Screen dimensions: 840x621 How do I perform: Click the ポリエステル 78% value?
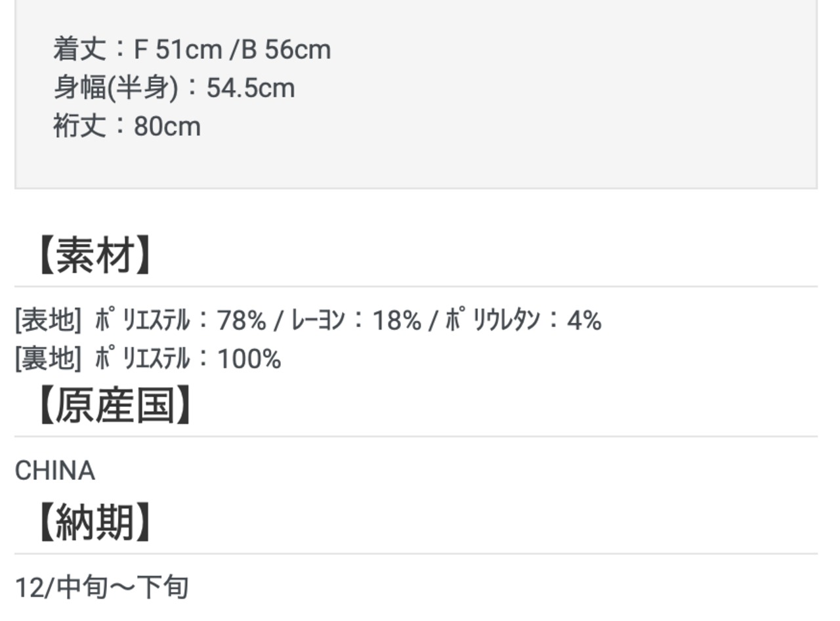180,320
